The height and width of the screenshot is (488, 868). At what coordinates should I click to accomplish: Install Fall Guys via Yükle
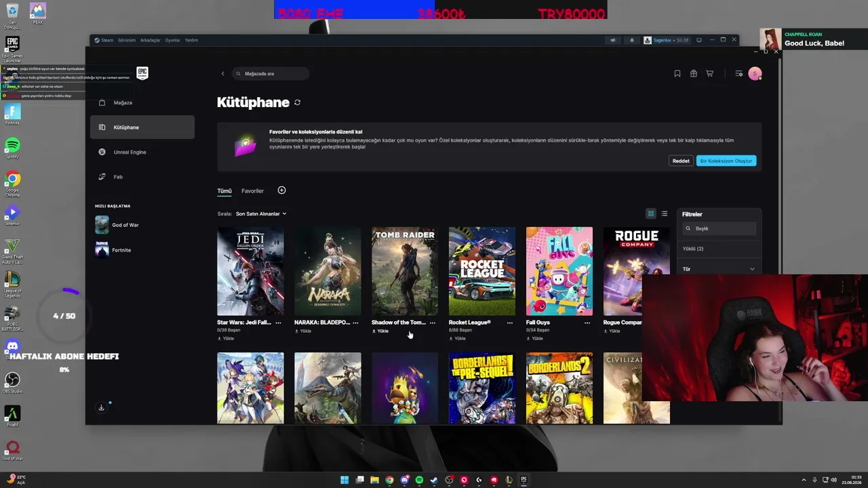535,338
